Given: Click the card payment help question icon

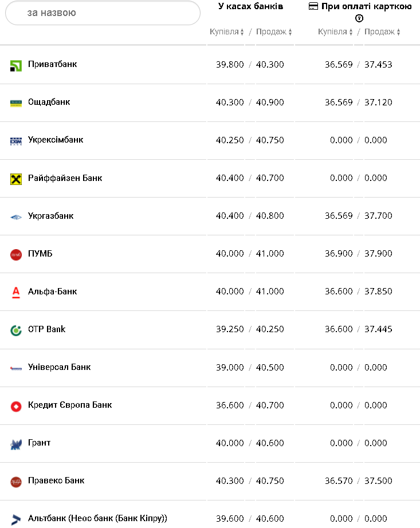Looking at the screenshot, I should (359, 18).
